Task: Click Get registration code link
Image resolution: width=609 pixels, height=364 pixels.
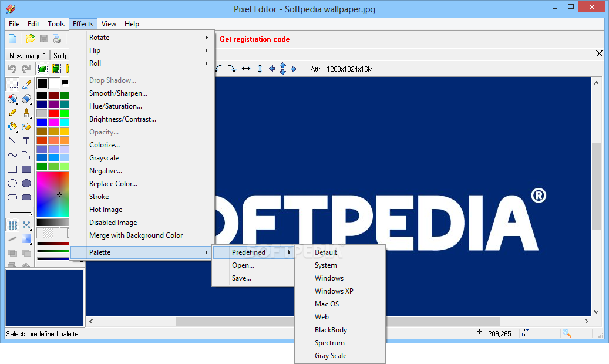Action: [255, 39]
